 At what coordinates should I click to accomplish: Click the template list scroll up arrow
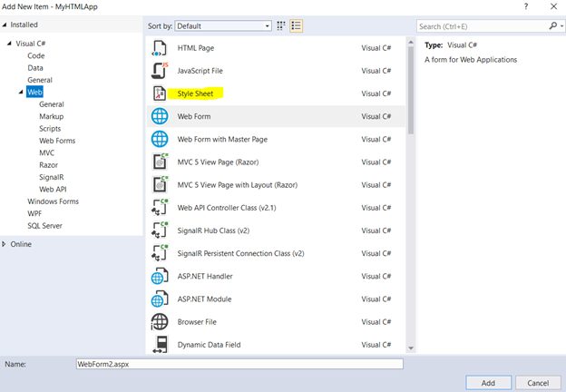pyautogui.click(x=411, y=43)
